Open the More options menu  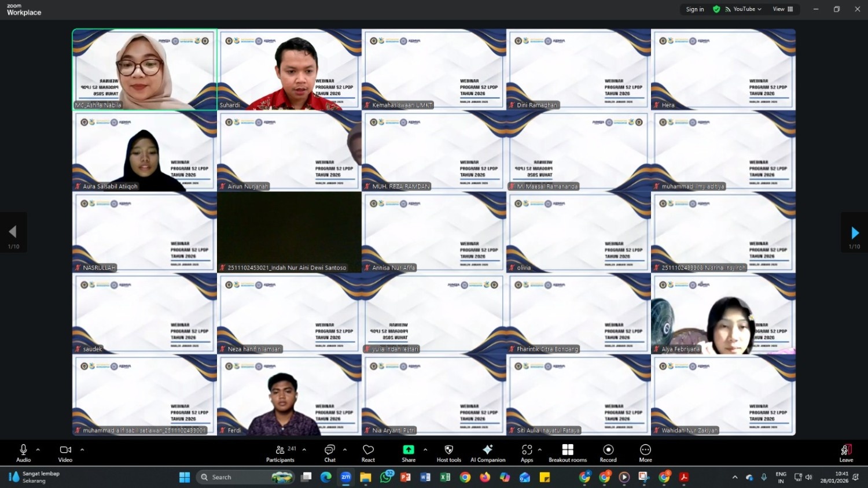[x=645, y=453]
